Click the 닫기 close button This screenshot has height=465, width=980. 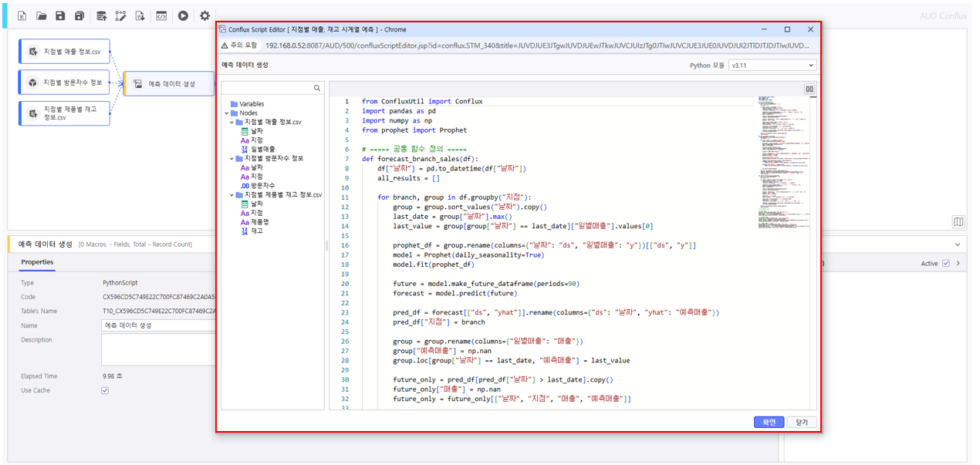tap(802, 422)
